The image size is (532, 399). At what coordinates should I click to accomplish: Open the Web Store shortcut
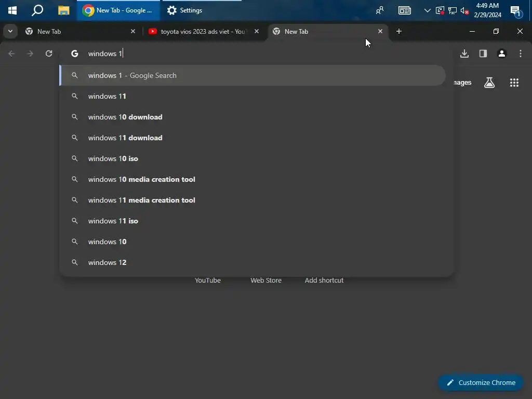tap(266, 280)
